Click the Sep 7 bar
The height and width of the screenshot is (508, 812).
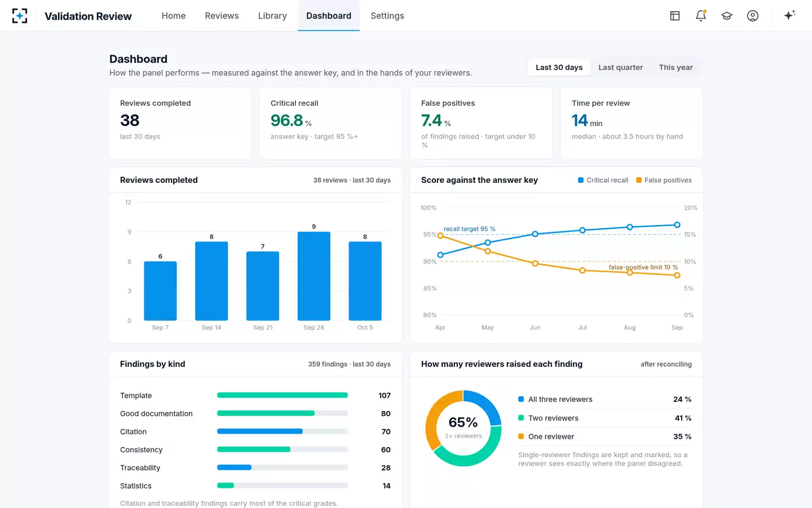point(160,291)
